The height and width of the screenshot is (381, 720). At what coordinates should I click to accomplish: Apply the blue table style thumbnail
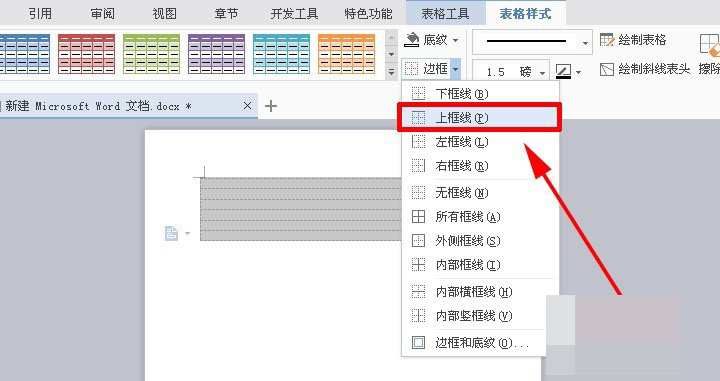click(25, 54)
